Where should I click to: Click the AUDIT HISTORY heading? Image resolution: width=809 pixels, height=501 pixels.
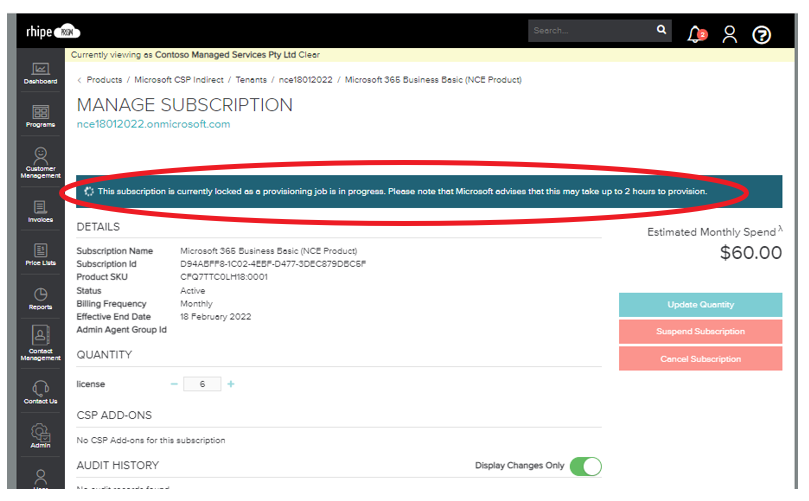[118, 465]
